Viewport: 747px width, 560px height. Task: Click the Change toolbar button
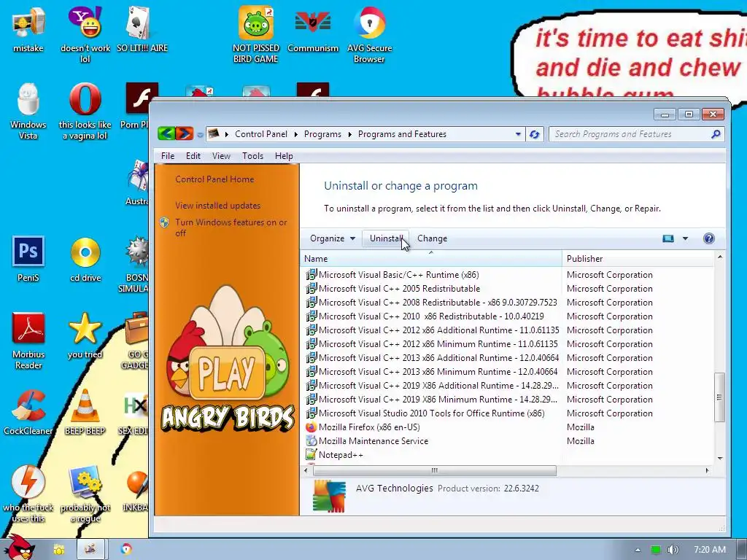click(432, 238)
